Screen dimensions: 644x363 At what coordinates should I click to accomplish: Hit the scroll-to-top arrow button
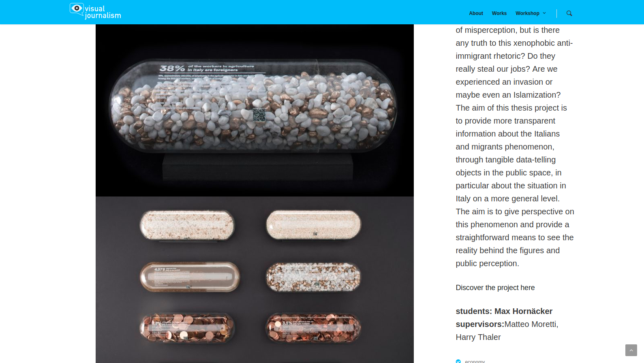631,350
